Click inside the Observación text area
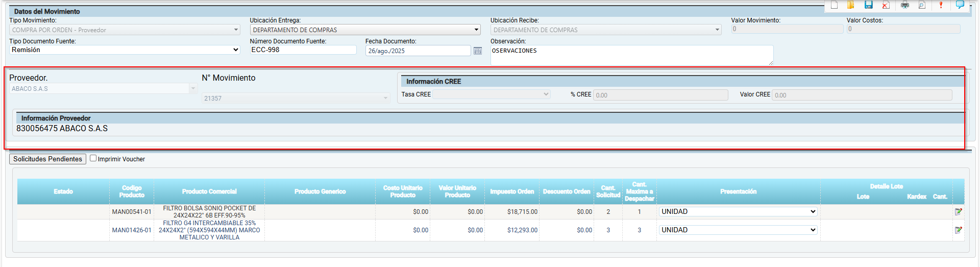This screenshot has width=980, height=267. tap(631, 55)
